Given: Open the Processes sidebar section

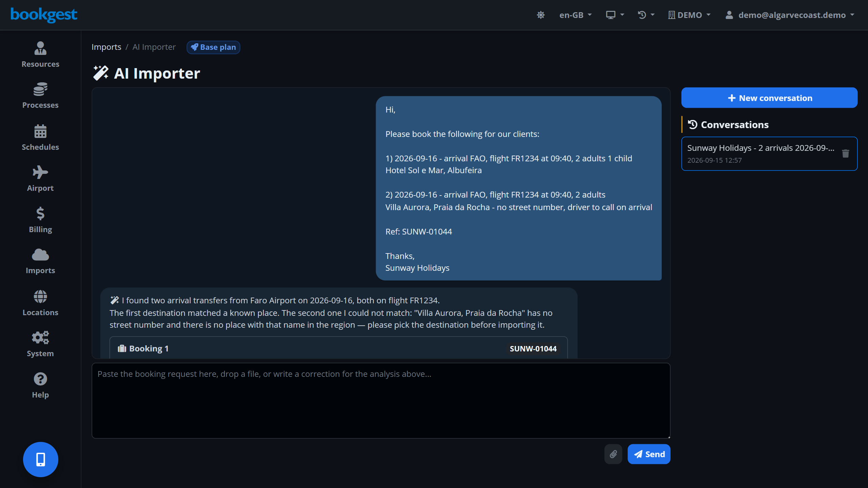Looking at the screenshot, I should 40,96.
